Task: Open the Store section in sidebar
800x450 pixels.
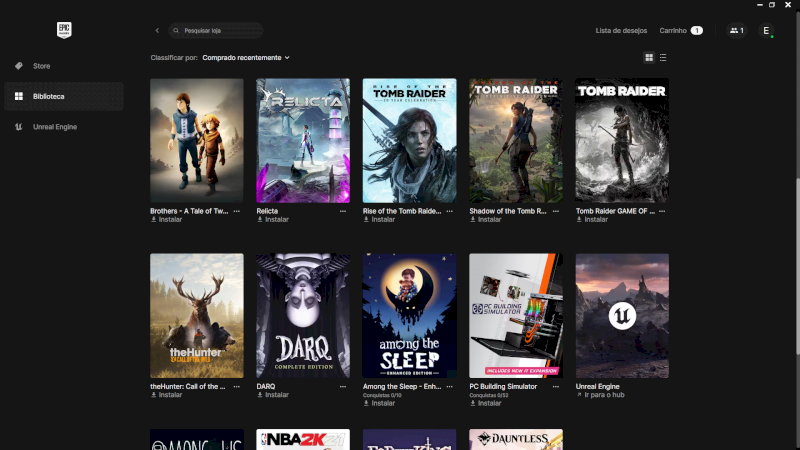Action: point(41,66)
